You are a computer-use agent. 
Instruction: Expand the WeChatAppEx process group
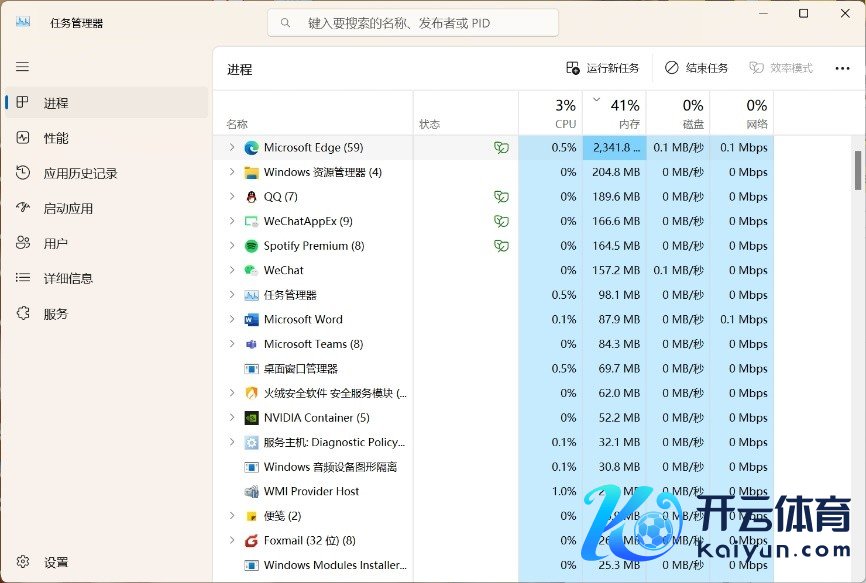pyautogui.click(x=231, y=221)
